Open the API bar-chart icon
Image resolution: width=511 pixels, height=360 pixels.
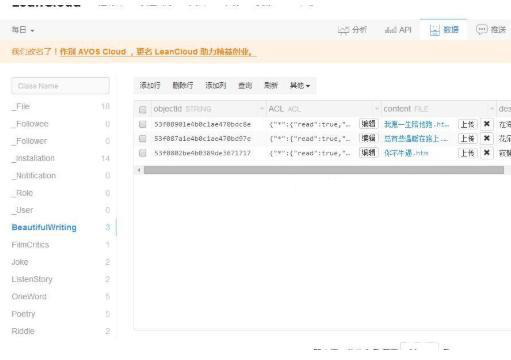click(390, 30)
